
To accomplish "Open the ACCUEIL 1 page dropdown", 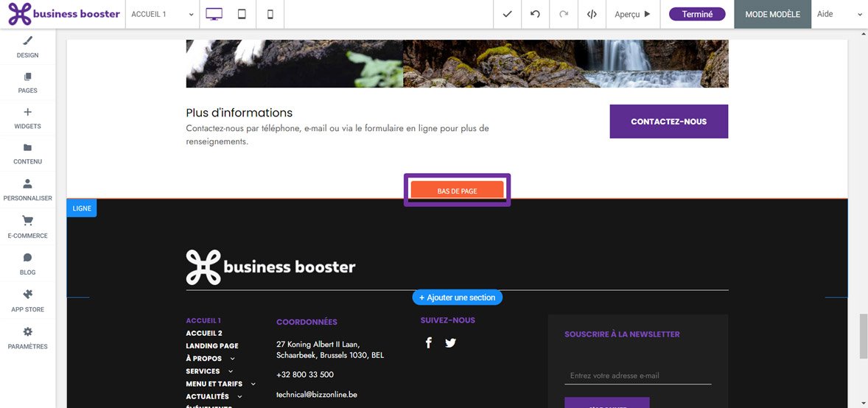I will click(x=163, y=14).
